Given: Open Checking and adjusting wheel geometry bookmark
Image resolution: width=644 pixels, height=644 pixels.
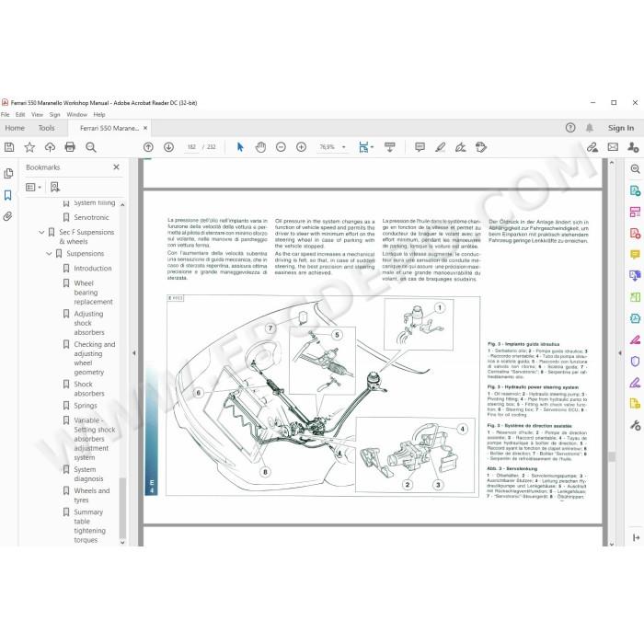Looking at the screenshot, I should [95, 358].
